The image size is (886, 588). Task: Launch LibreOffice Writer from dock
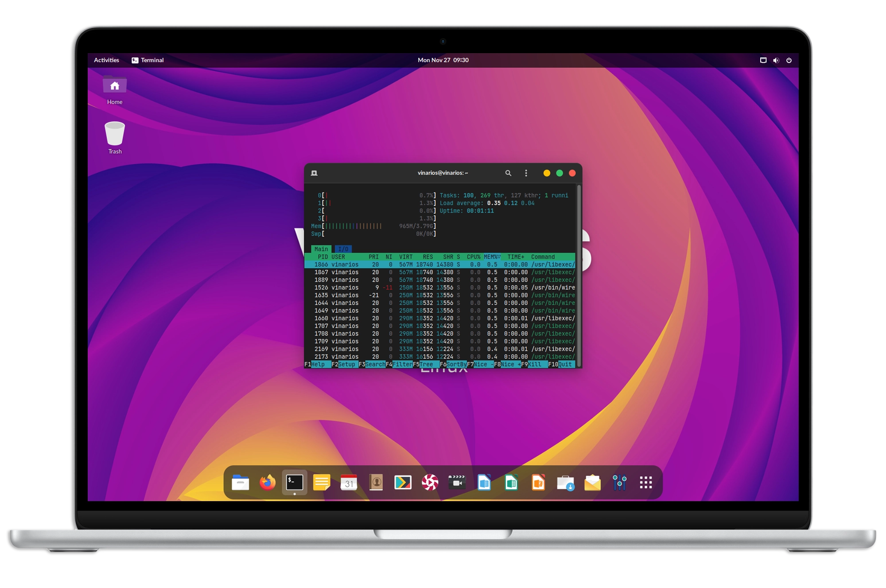click(x=484, y=483)
